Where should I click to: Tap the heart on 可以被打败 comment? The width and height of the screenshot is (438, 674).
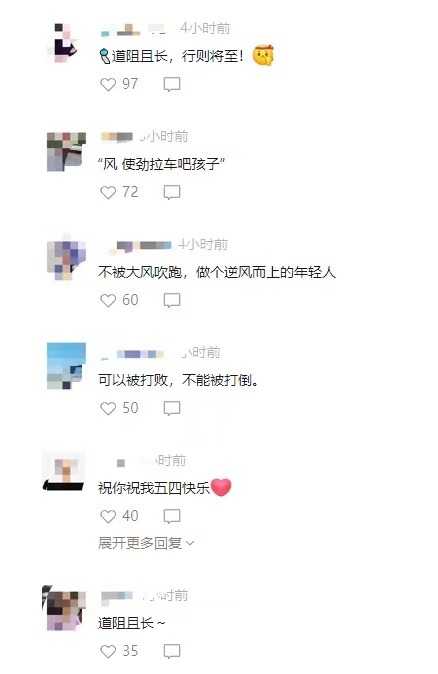point(108,408)
